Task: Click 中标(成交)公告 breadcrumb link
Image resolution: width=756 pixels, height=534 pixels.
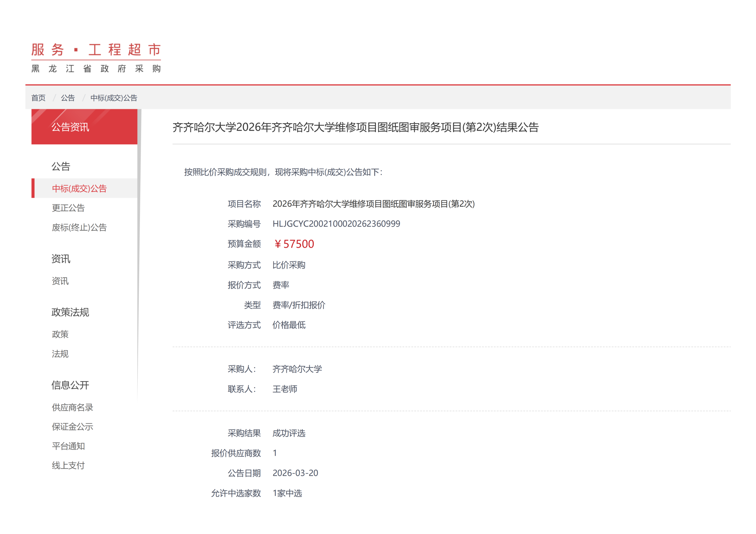Action: [114, 98]
